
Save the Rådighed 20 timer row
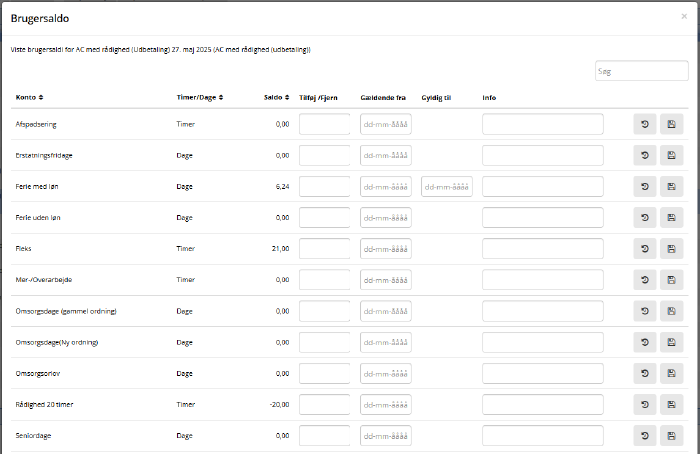tap(672, 405)
